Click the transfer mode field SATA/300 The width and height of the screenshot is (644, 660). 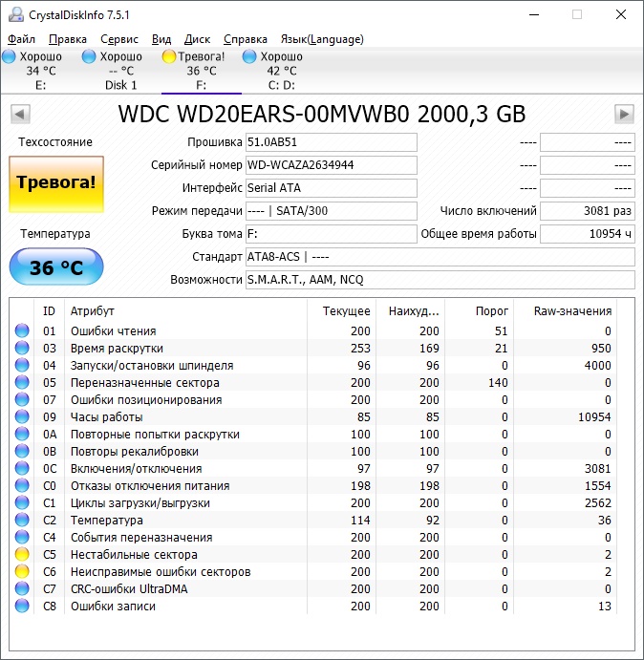331,211
